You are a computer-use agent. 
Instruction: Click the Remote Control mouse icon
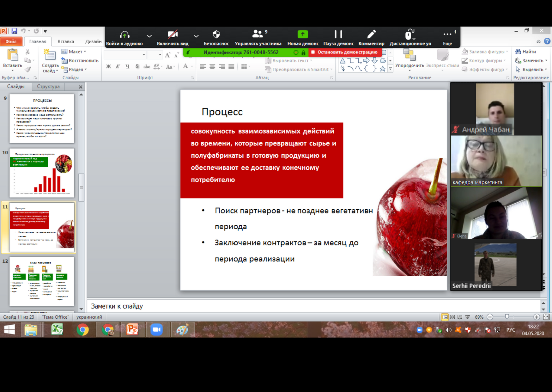409,34
